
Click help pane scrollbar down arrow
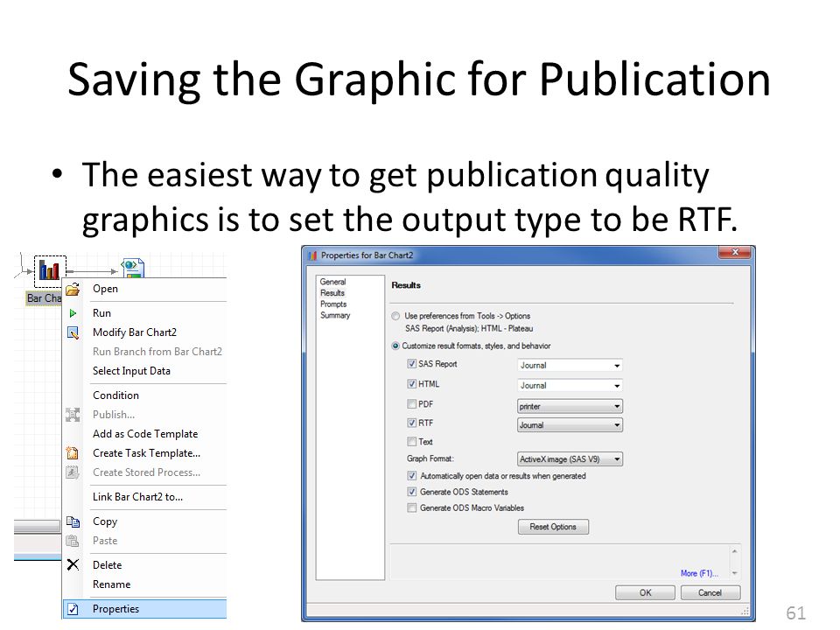coord(734,573)
